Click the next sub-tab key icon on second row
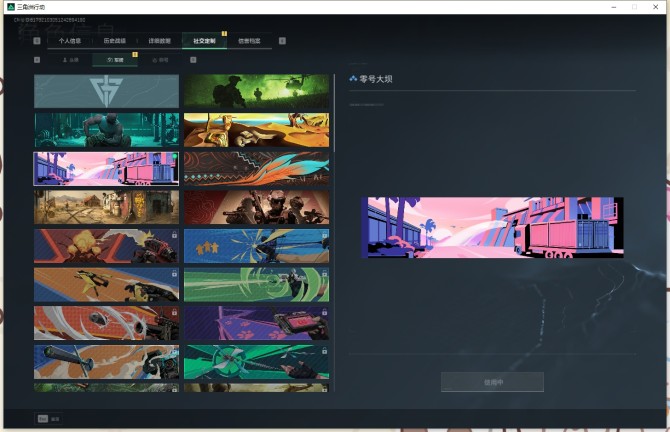Screen dimensions: 670x432 coord(193,60)
